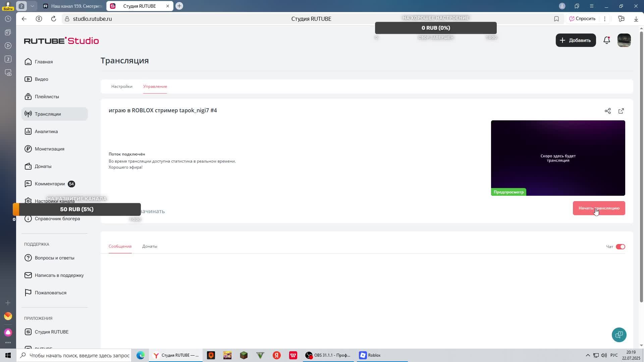This screenshot has height=362, width=644.
Task: Switch to the Настройки tab
Action: pyautogui.click(x=122, y=86)
